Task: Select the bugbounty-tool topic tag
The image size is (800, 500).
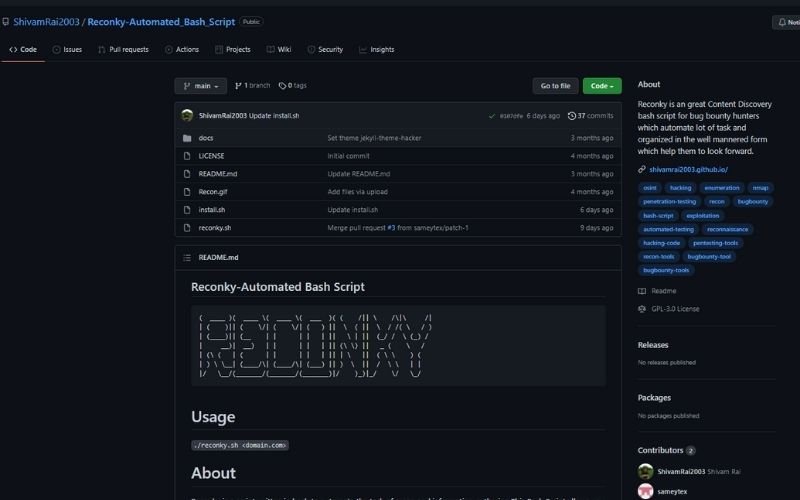Action: click(709, 257)
